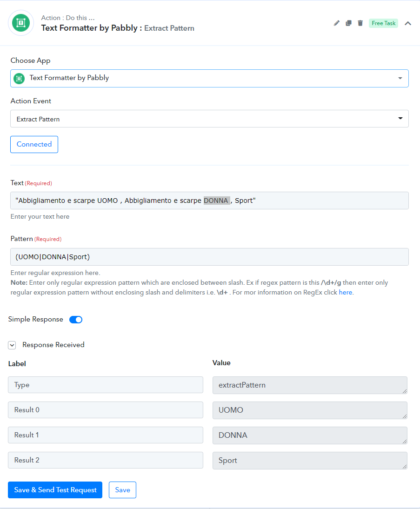Collapse the action step with the header chevron
This screenshot has height=509, width=420.
[x=408, y=23]
